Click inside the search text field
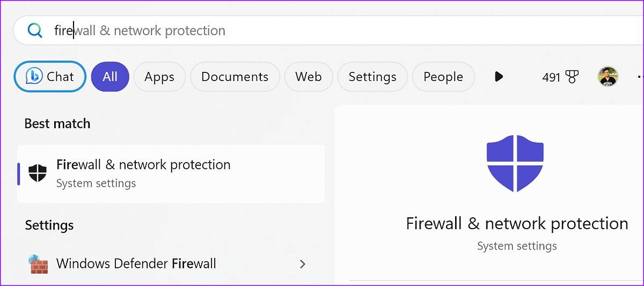The image size is (644, 286). [x=322, y=31]
